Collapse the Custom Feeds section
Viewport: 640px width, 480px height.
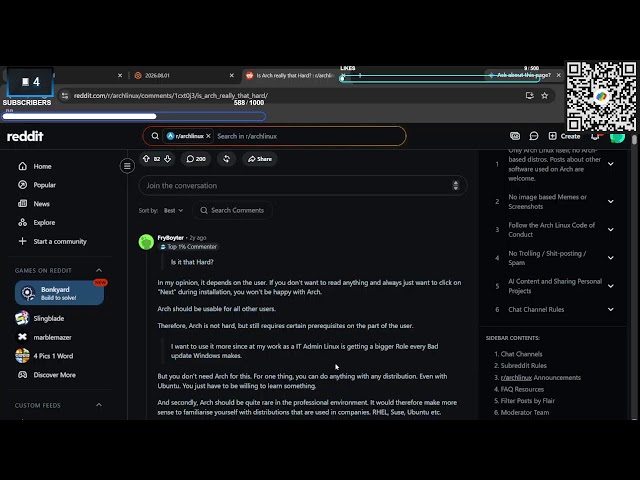pos(99,405)
